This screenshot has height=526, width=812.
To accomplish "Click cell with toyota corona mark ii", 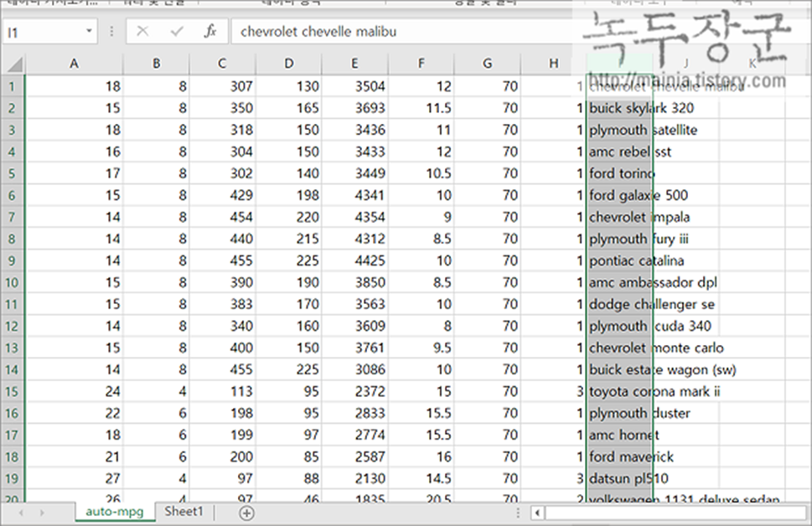I will coord(619,391).
